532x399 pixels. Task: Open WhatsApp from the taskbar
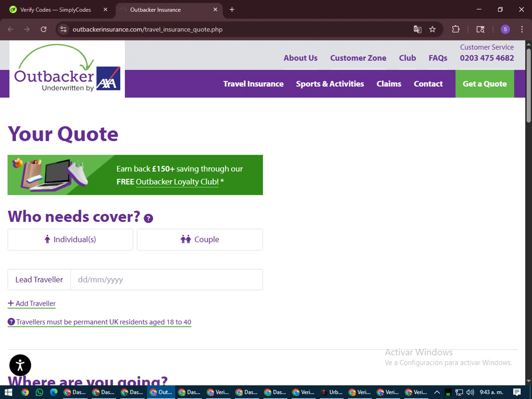tap(39, 392)
